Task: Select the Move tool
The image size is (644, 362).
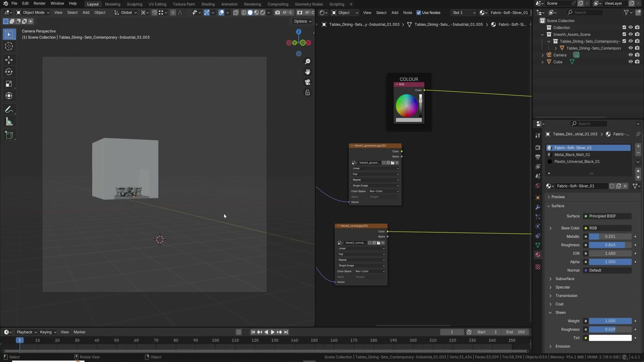Action: click(9, 60)
